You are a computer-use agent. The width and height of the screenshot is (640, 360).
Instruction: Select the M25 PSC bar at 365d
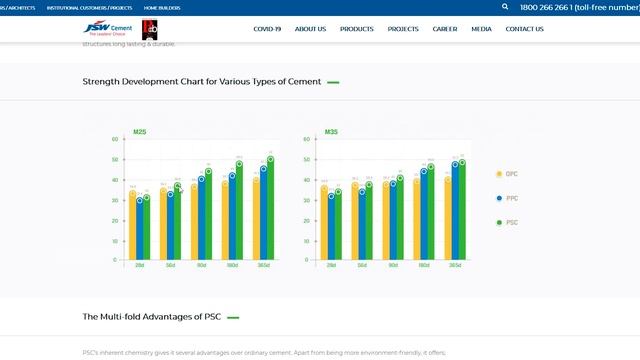click(x=270, y=208)
